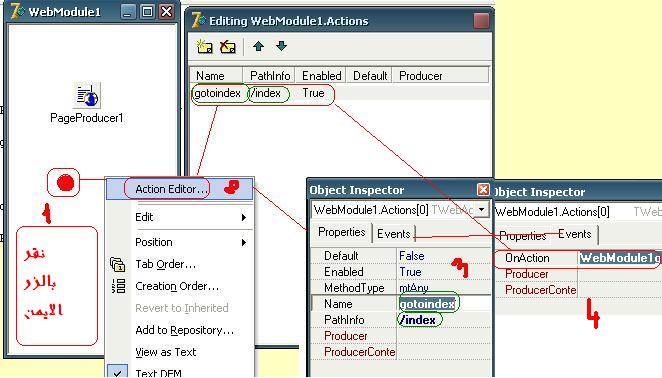The width and height of the screenshot is (662, 378).
Task: Click the PathInfo value field /index
Action: coord(444,320)
